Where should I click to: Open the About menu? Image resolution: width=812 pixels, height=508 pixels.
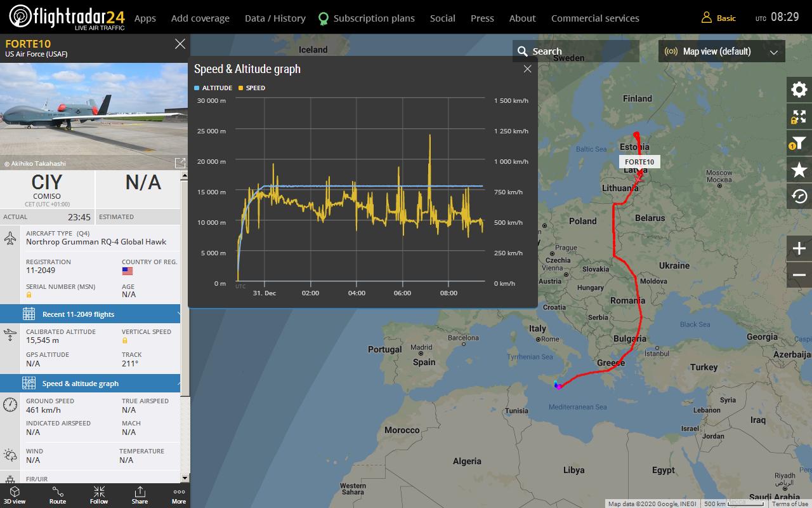523,18
